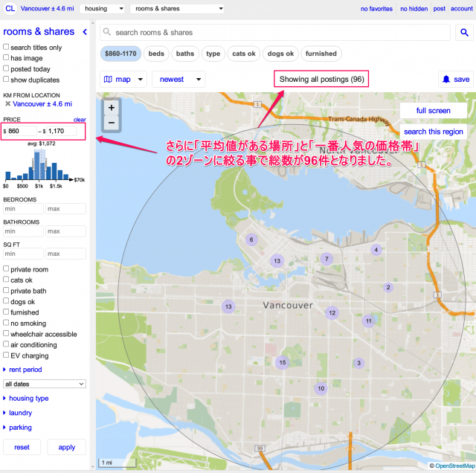Open the map cluster marker labeled 10
This screenshot has height=473, width=476.
coord(321,388)
